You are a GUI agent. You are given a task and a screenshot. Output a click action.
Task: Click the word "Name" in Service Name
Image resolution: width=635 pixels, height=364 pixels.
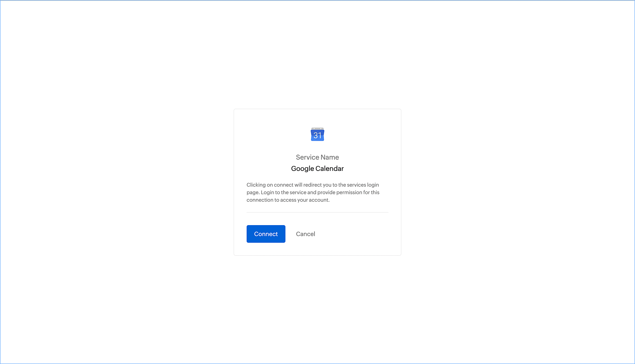330,157
